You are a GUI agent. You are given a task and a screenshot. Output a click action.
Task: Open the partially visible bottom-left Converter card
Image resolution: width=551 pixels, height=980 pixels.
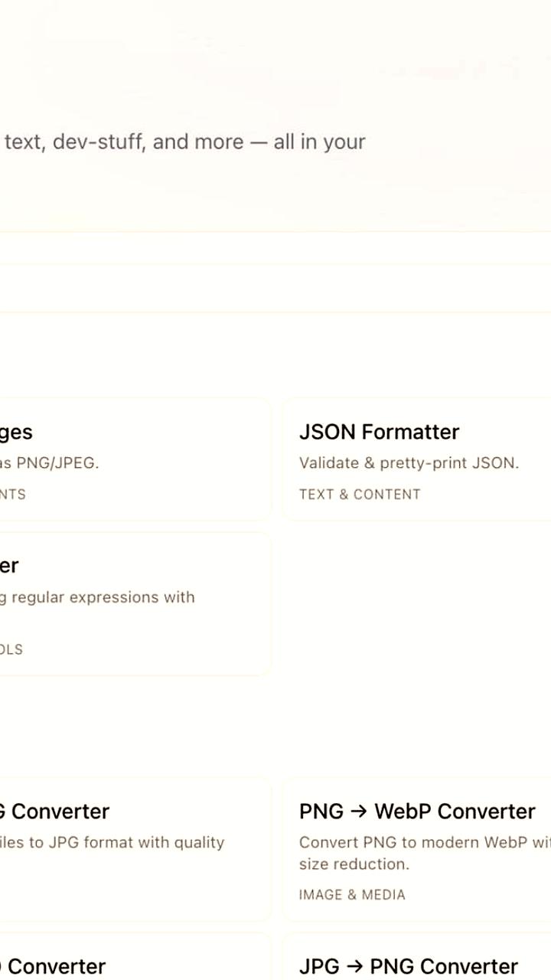(x=135, y=957)
